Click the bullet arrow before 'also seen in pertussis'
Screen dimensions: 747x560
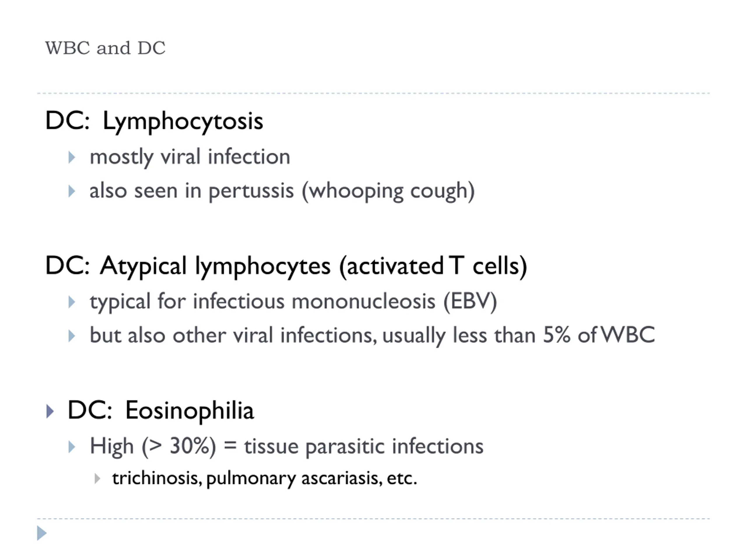coord(71,191)
